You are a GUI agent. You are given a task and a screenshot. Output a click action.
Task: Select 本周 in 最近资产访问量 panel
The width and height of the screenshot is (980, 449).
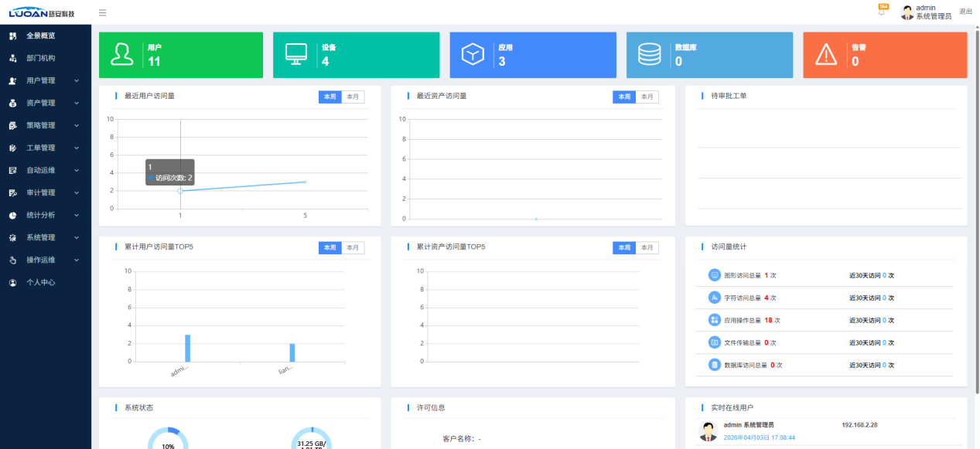click(625, 97)
